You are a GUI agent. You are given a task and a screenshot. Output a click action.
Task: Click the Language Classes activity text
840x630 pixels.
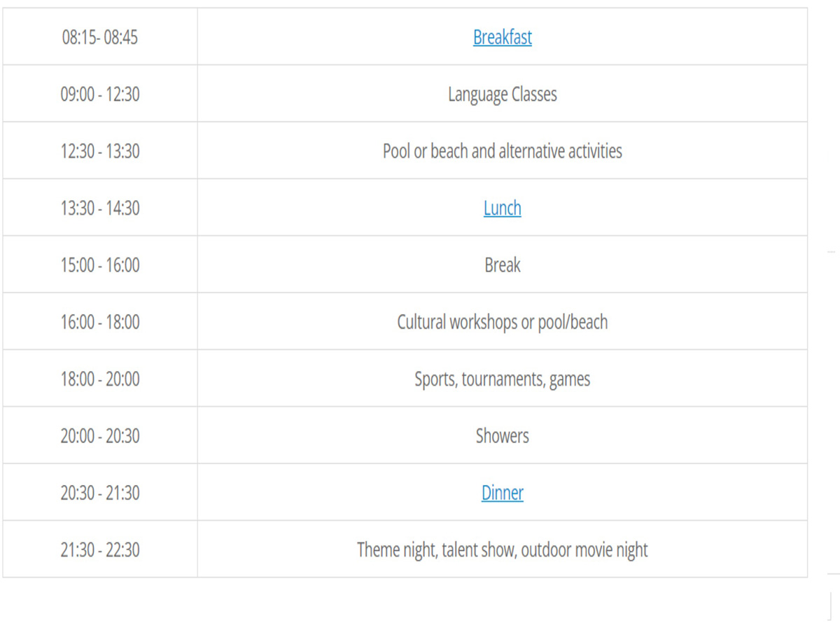(x=502, y=94)
